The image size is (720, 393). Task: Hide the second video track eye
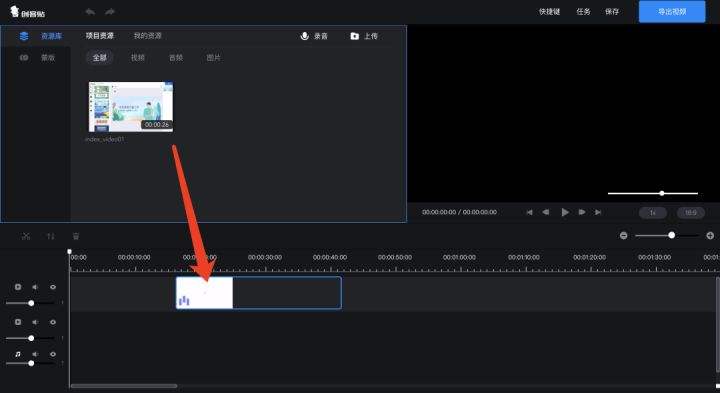click(53, 322)
